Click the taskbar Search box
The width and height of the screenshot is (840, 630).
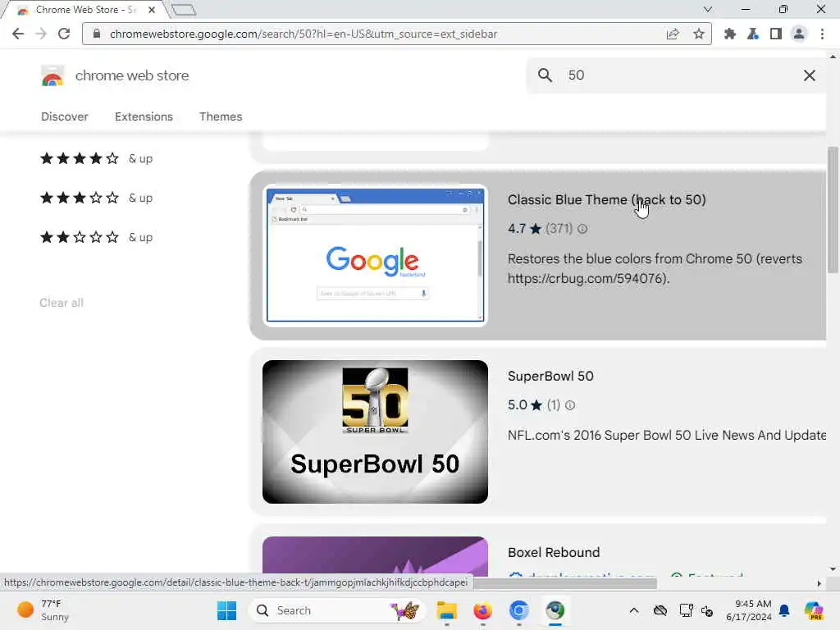click(x=337, y=610)
